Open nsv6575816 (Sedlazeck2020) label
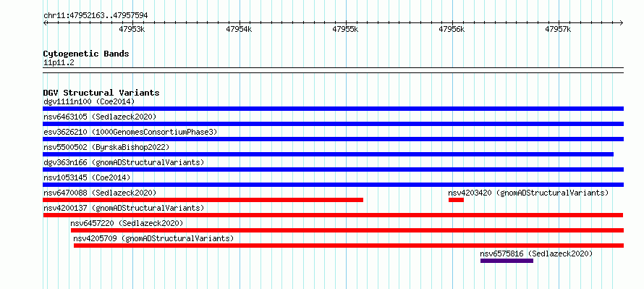Screen dimensions: 644x289 (x=536, y=254)
